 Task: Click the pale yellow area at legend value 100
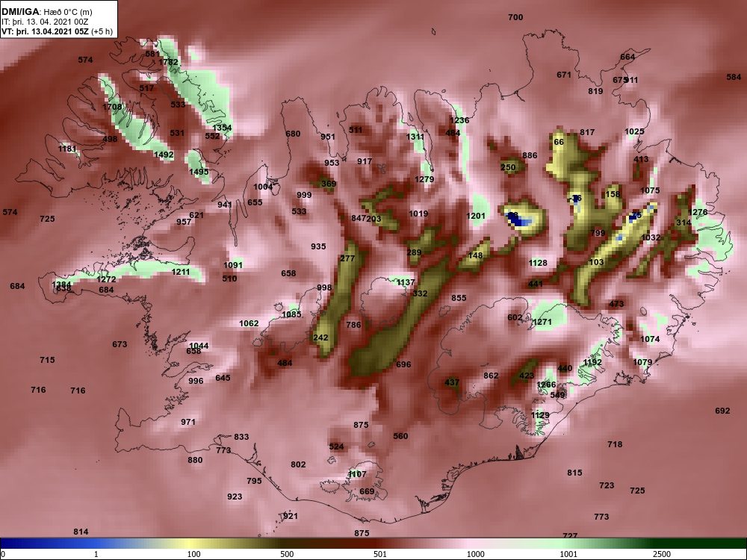tap(190, 544)
